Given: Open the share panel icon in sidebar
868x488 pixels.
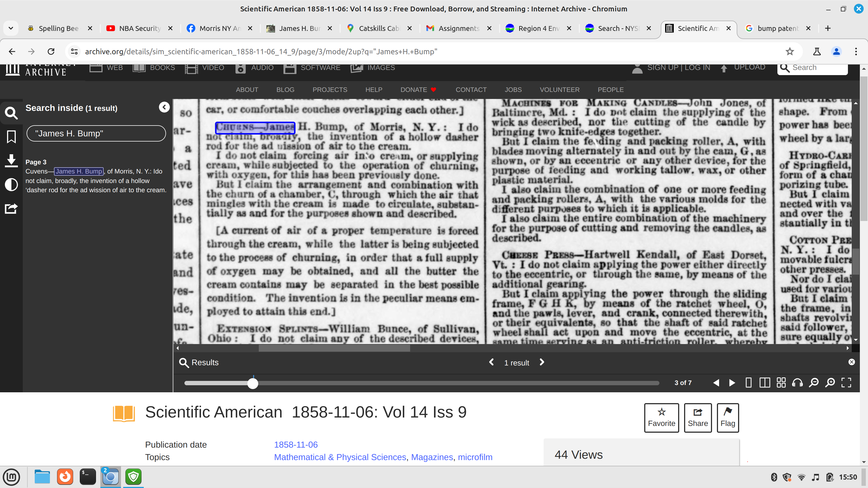Looking at the screenshot, I should [x=11, y=208].
